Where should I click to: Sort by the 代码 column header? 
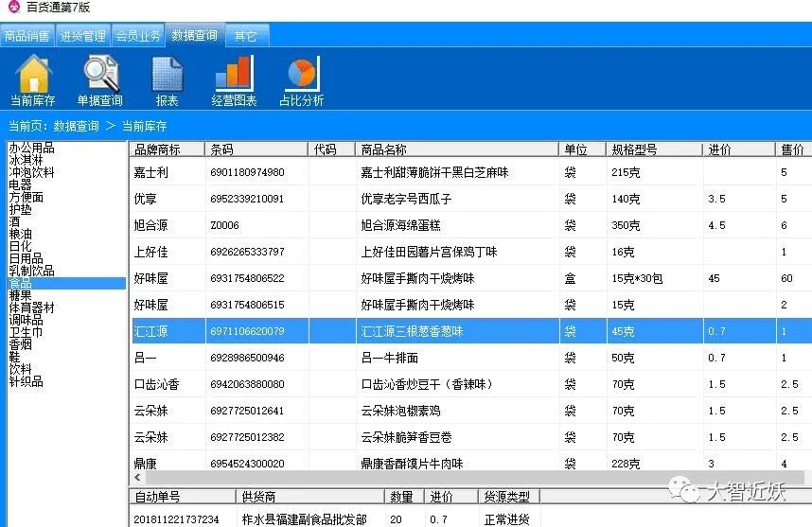(x=331, y=149)
